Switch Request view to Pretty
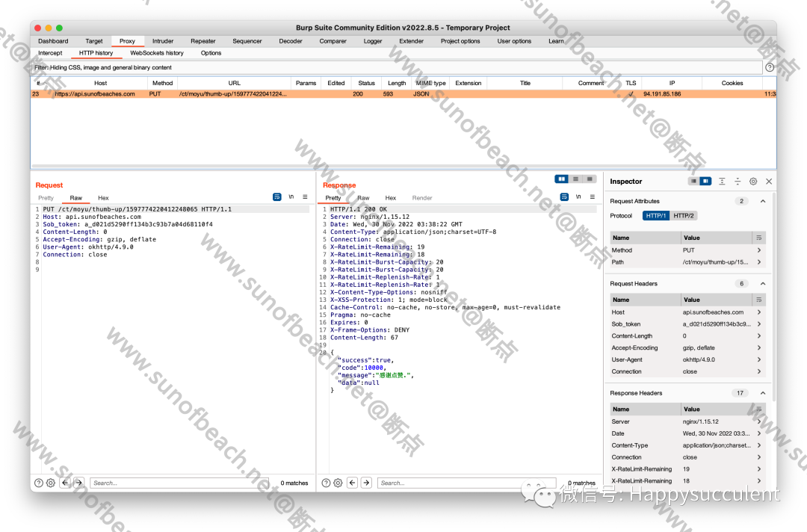 coord(46,198)
